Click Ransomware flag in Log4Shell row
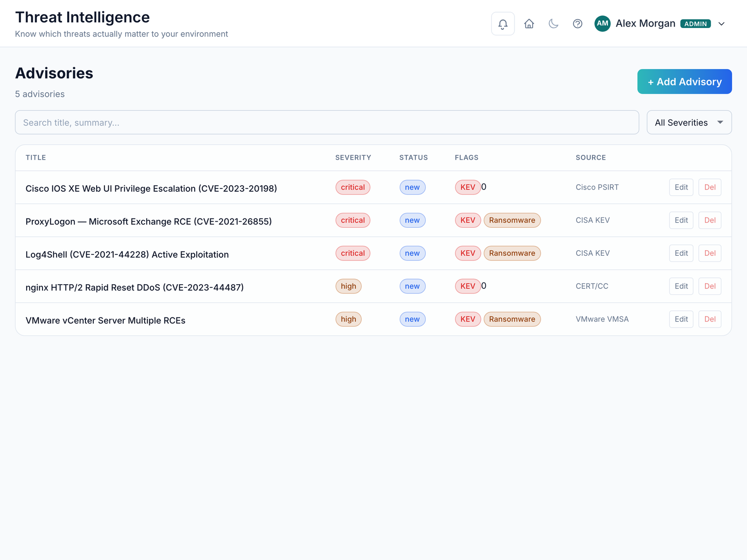This screenshot has width=747, height=560. tap(512, 253)
